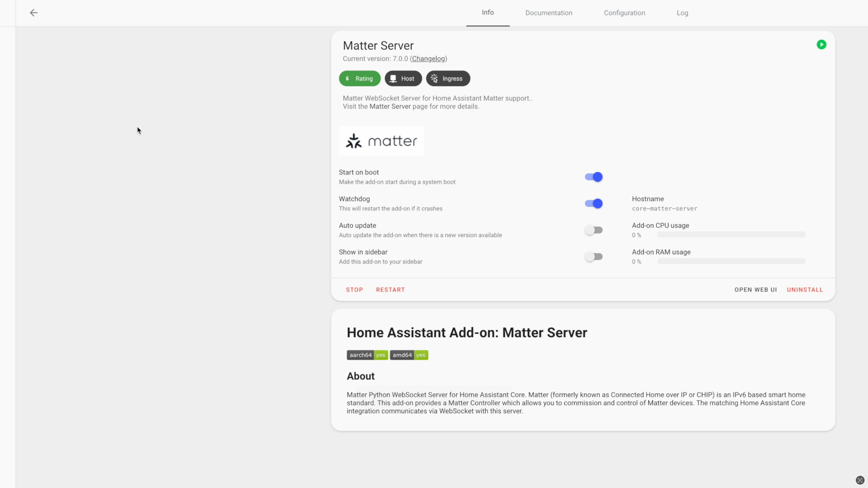Stop the add-on
Image resolution: width=868 pixels, height=488 pixels.
pos(354,290)
